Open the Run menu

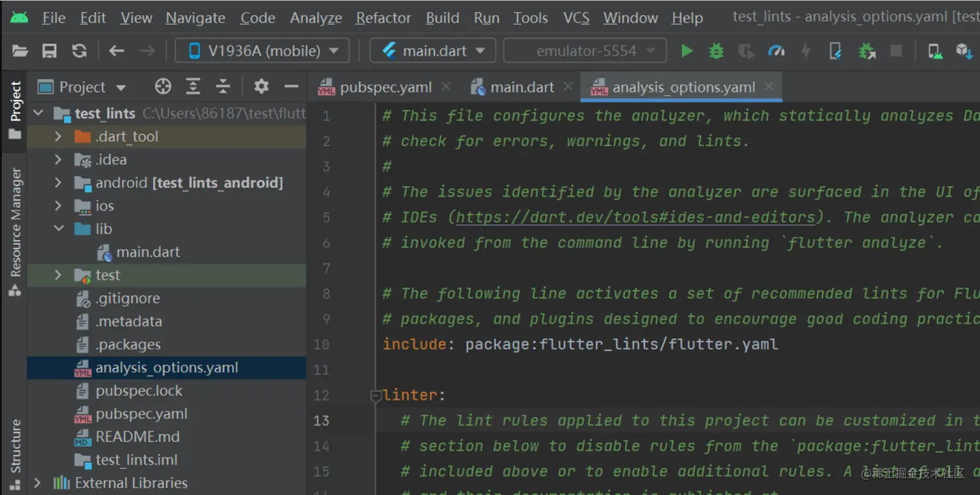487,18
